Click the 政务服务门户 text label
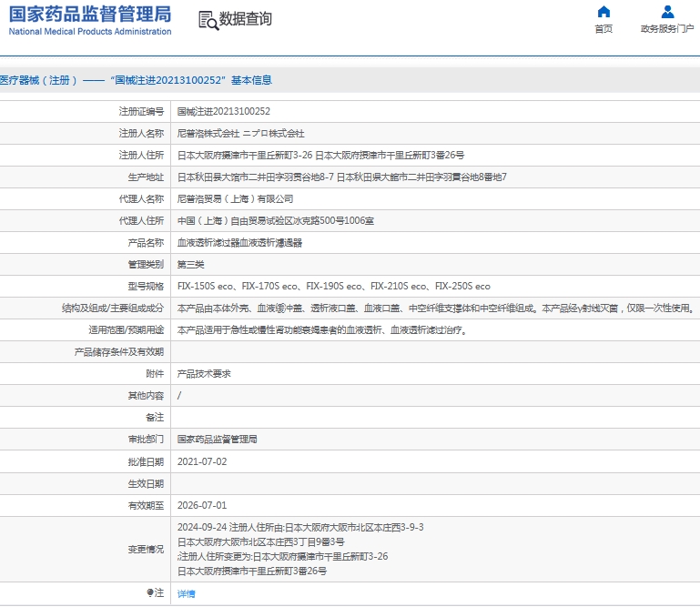Image resolution: width=700 pixels, height=607 pixels. pyautogui.click(x=667, y=29)
